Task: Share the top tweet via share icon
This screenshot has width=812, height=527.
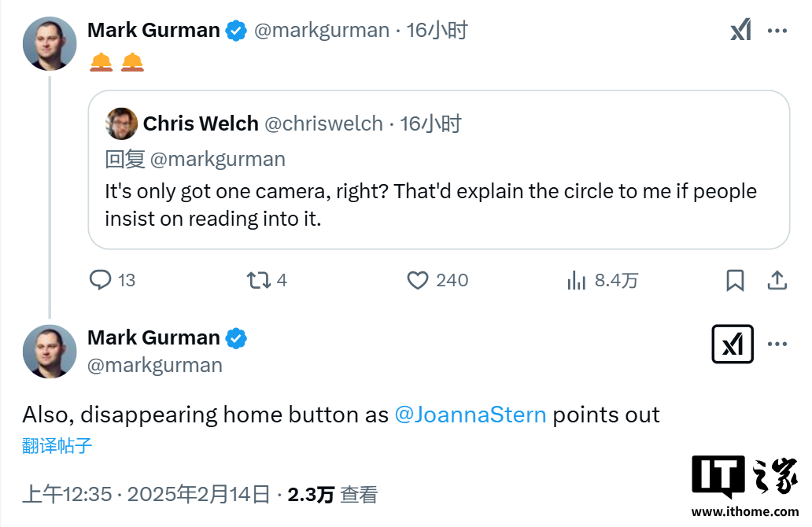Action: pyautogui.click(x=777, y=280)
